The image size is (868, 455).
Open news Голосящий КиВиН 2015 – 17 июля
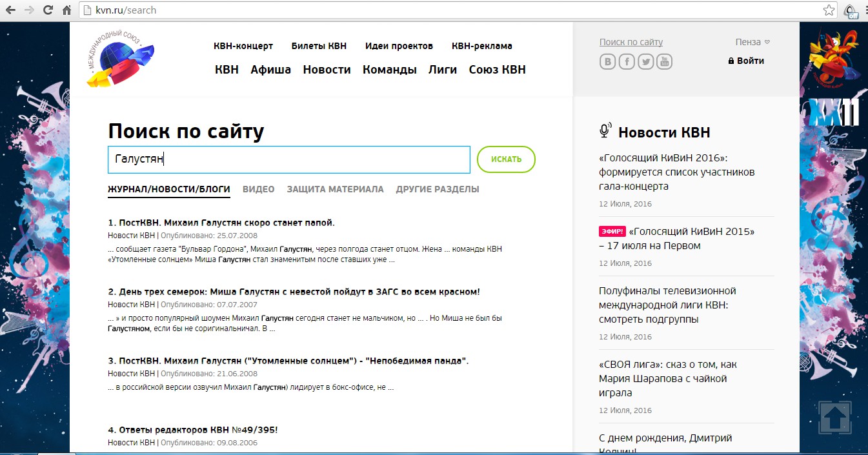pos(677,238)
